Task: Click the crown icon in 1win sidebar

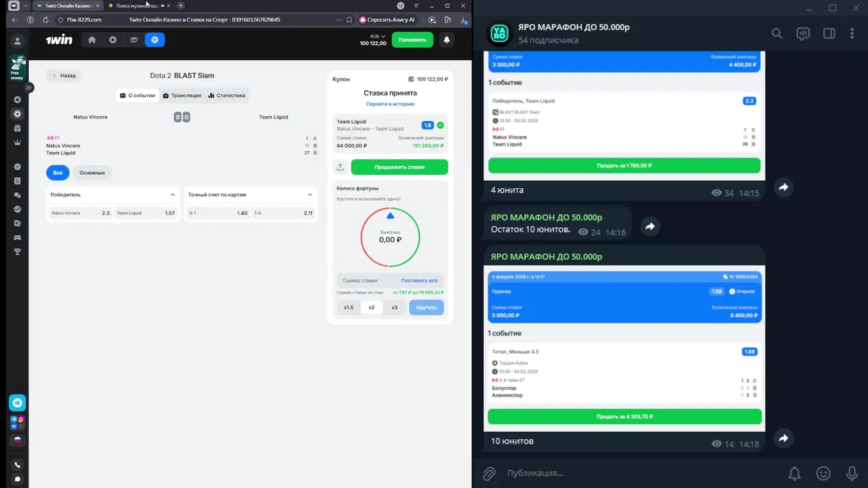Action: [18, 142]
